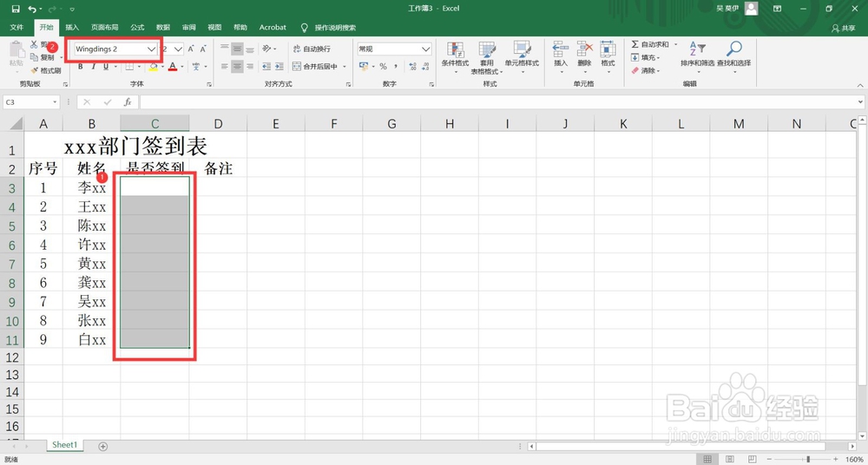Open the font size dropdown
This screenshot has height=465, width=868.
178,49
